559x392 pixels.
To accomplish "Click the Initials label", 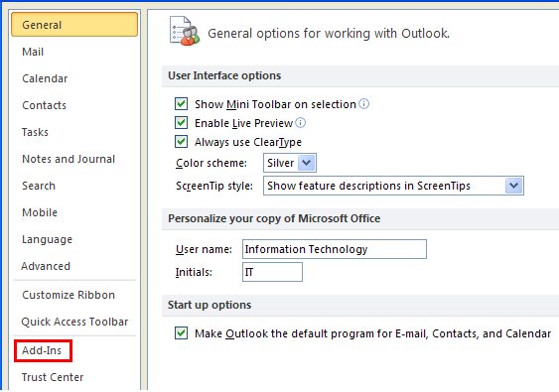I will pos(194,272).
